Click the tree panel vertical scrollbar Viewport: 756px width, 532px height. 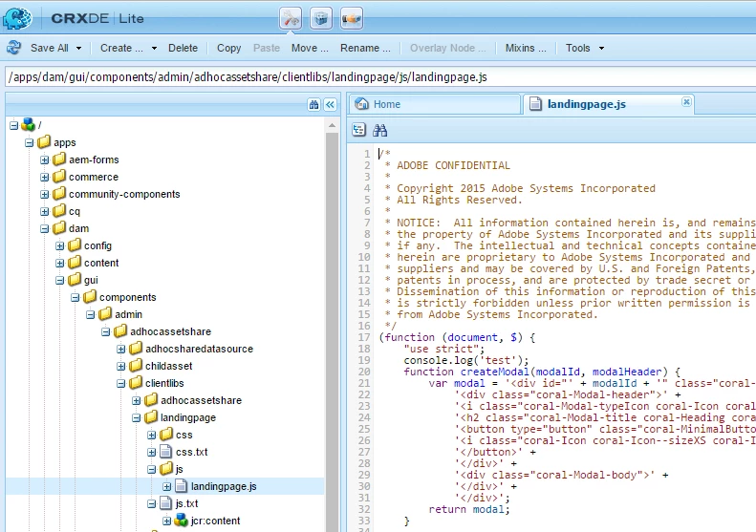[x=332, y=332]
